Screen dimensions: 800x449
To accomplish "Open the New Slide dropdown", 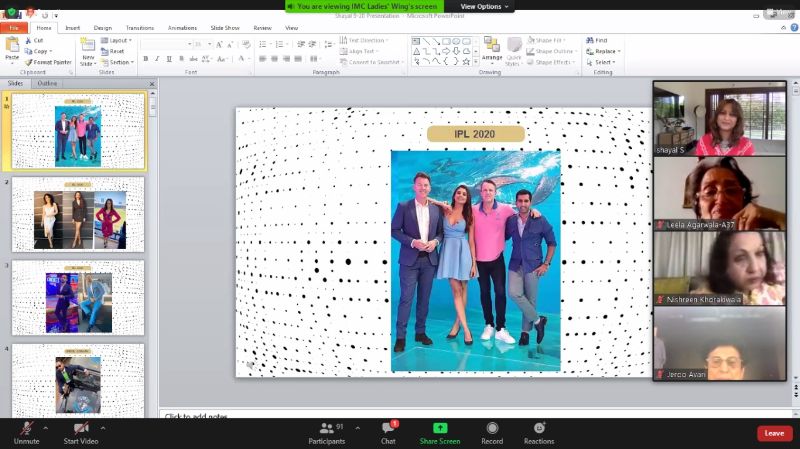I will click(x=88, y=61).
